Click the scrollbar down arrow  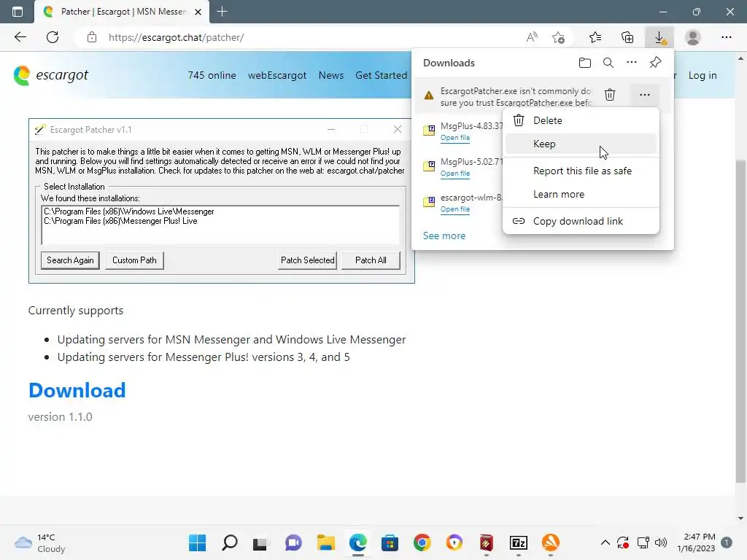[740, 518]
